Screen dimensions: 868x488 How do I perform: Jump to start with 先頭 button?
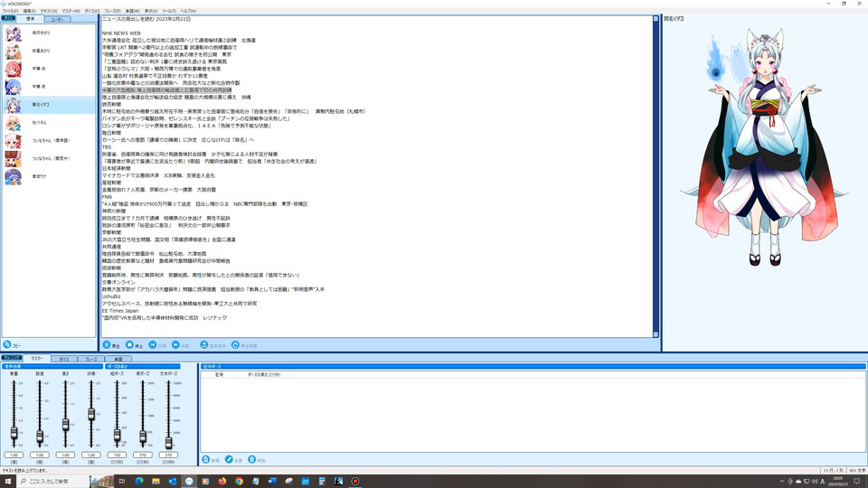157,344
